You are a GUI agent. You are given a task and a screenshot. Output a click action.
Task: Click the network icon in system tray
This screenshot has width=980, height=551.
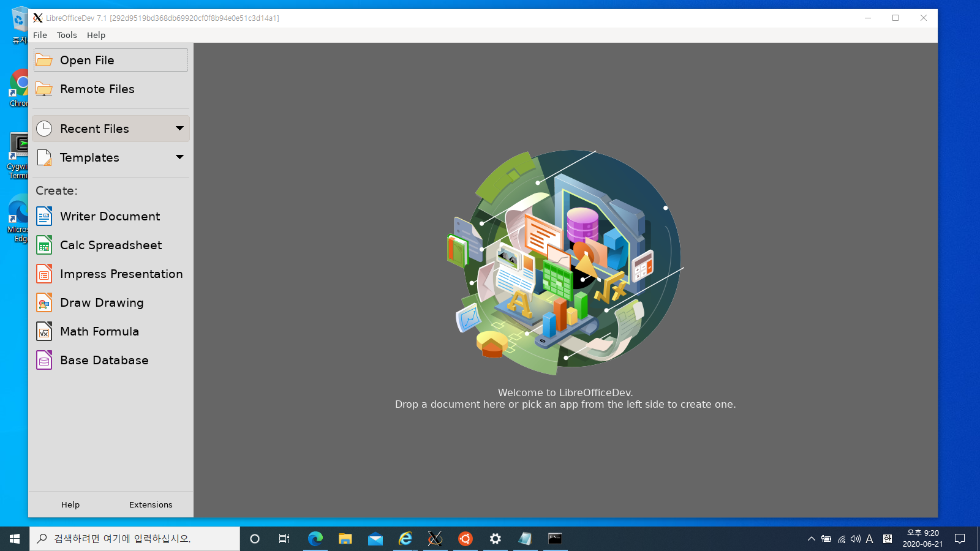coord(842,539)
